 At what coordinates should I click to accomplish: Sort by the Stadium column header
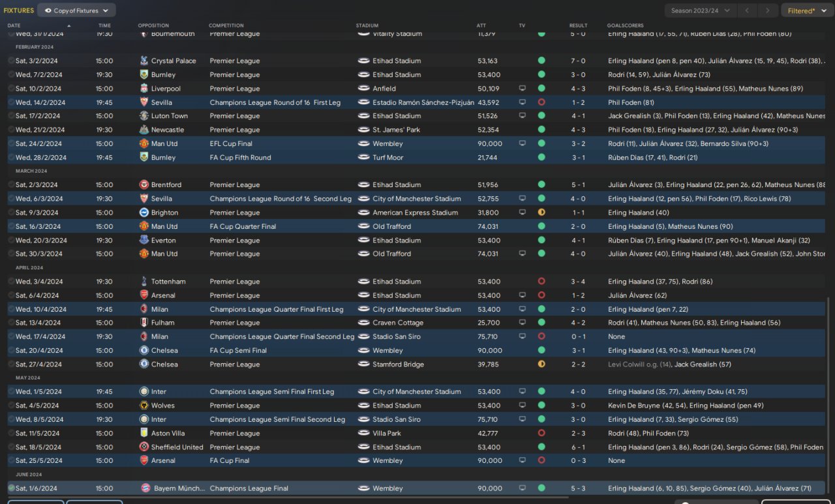click(367, 25)
